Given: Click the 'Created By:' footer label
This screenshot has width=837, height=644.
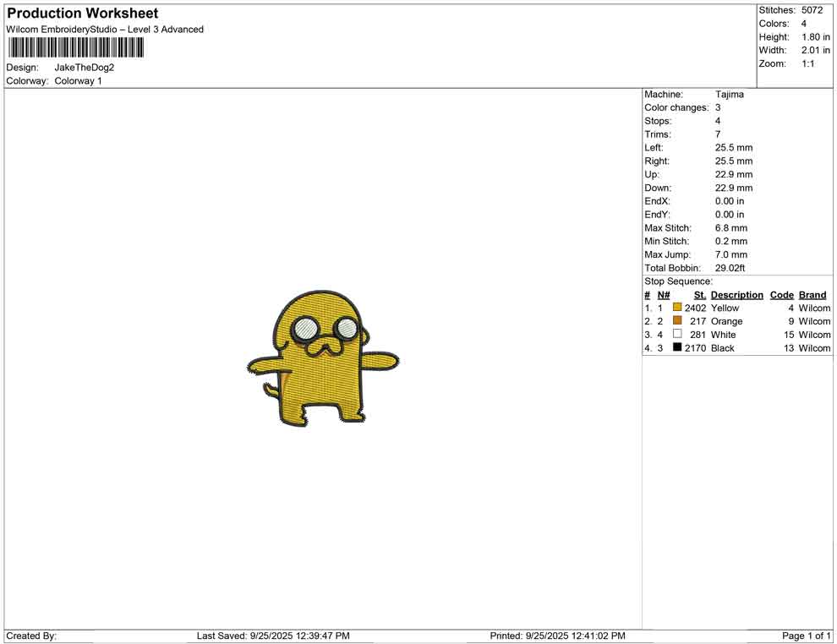Looking at the screenshot, I should [x=31, y=636].
